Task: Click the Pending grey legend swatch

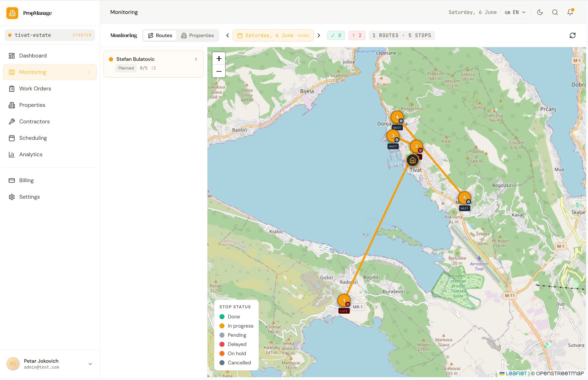Action: (x=222, y=335)
